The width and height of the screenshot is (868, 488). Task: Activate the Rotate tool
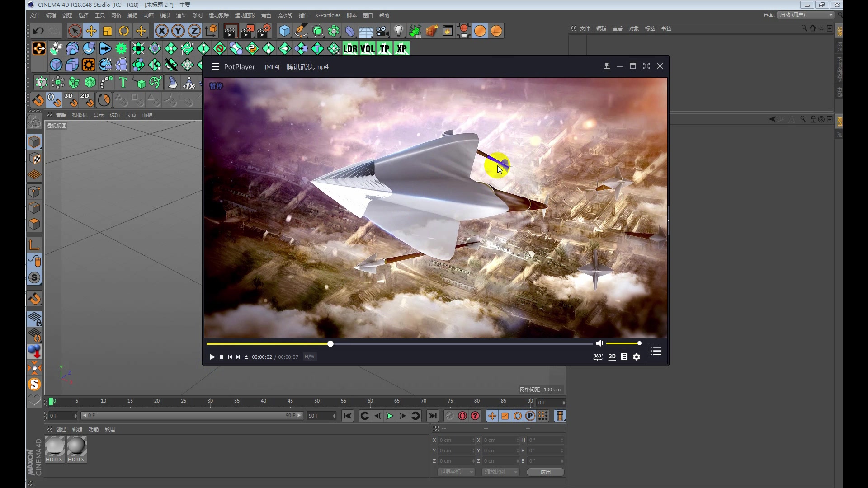124,31
